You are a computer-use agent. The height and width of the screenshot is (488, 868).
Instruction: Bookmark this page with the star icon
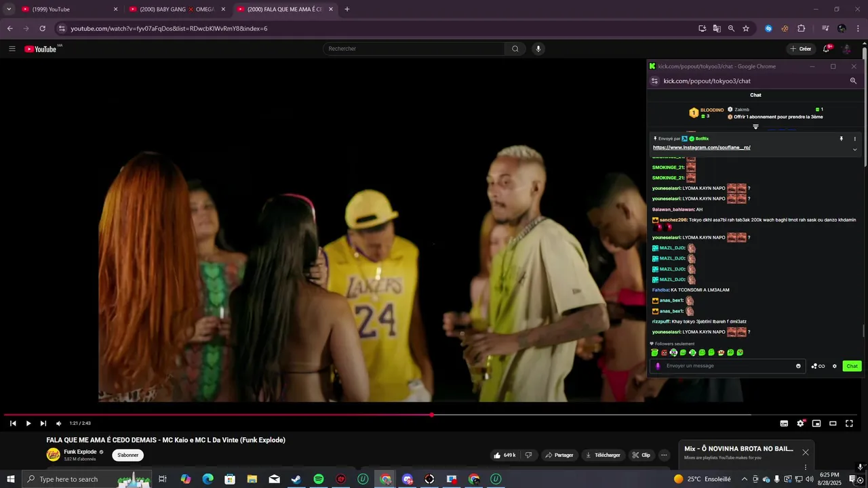click(746, 28)
